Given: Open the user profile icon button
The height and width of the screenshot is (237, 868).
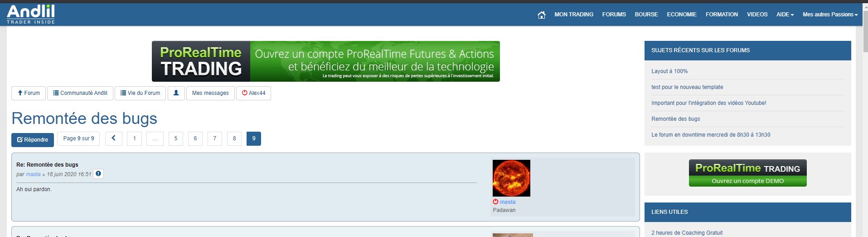Looking at the screenshot, I should [176, 93].
